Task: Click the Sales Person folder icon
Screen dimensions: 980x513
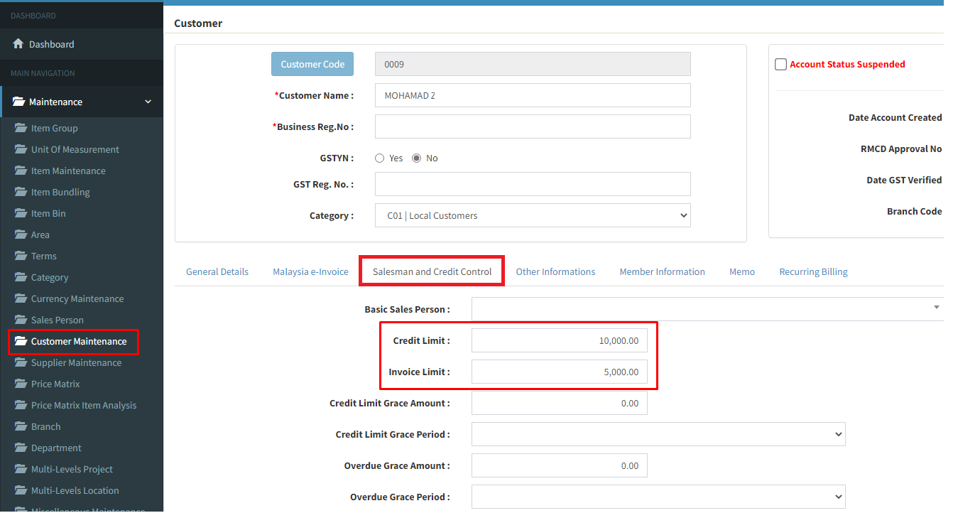Action: click(21, 320)
